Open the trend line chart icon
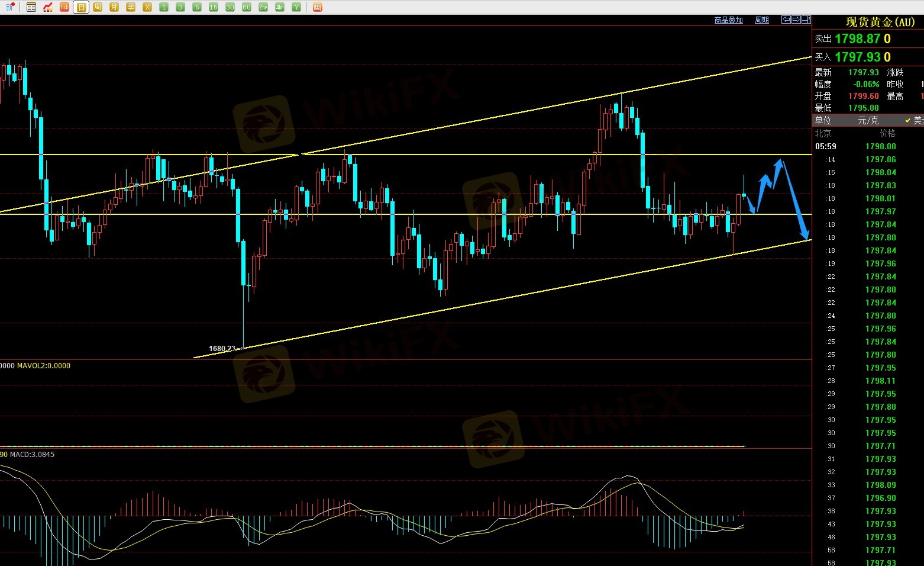The height and width of the screenshot is (566, 924). click(48, 7)
